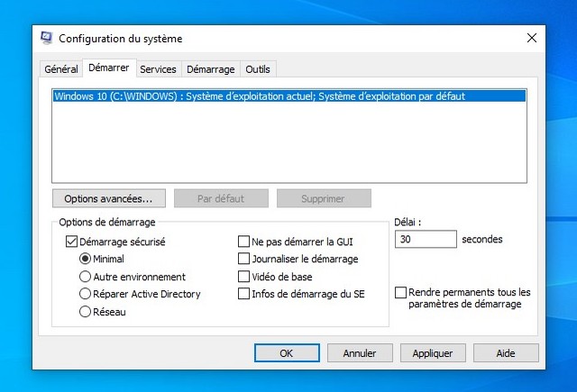Click the Options avancées button
The height and width of the screenshot is (392, 577).
point(108,197)
